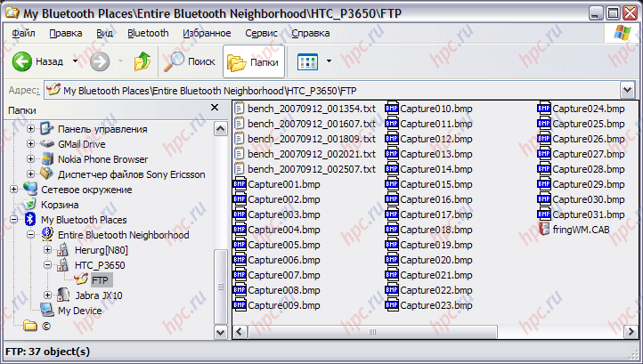Select Entire Bluetooth Neighborhood globe icon
The width and height of the screenshot is (643, 364).
pos(46,234)
